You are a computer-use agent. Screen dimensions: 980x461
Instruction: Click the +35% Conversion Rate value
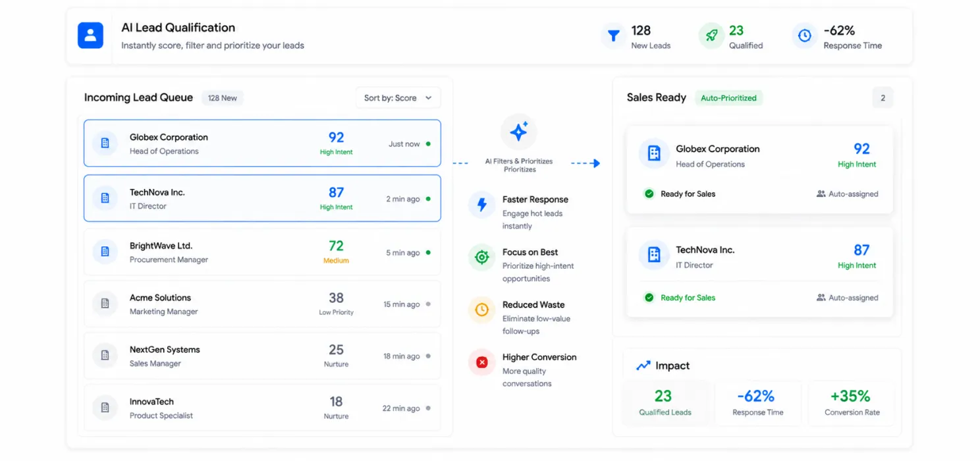(850, 396)
